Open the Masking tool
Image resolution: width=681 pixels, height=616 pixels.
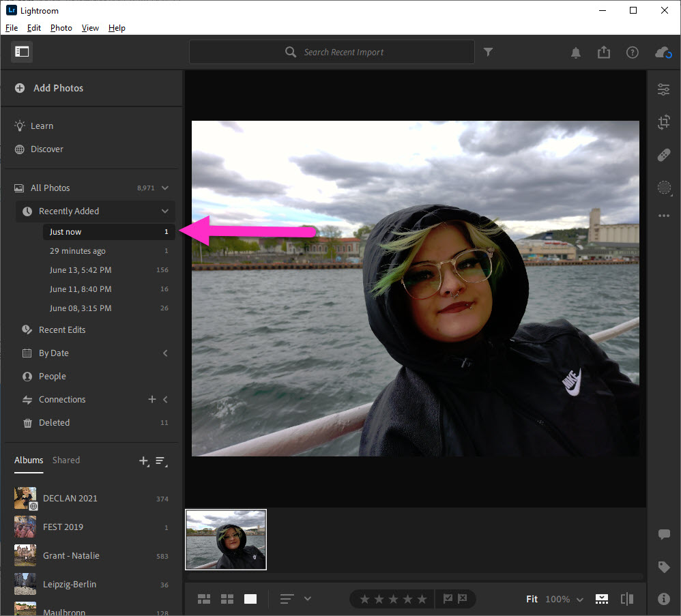pyautogui.click(x=664, y=188)
